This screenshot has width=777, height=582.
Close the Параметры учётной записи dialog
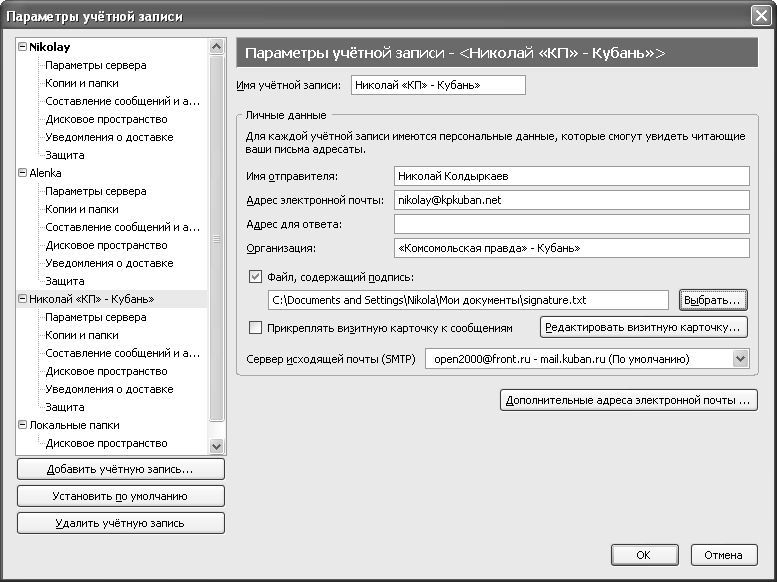pos(760,14)
